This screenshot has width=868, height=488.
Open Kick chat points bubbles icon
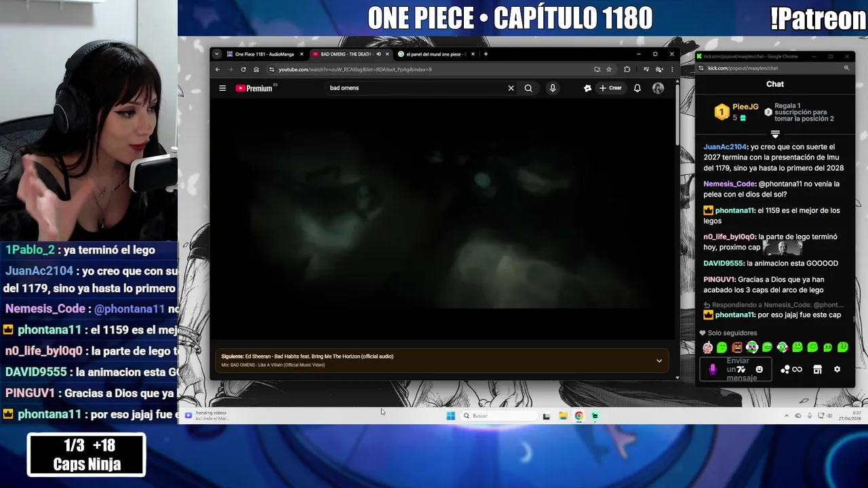(785, 369)
